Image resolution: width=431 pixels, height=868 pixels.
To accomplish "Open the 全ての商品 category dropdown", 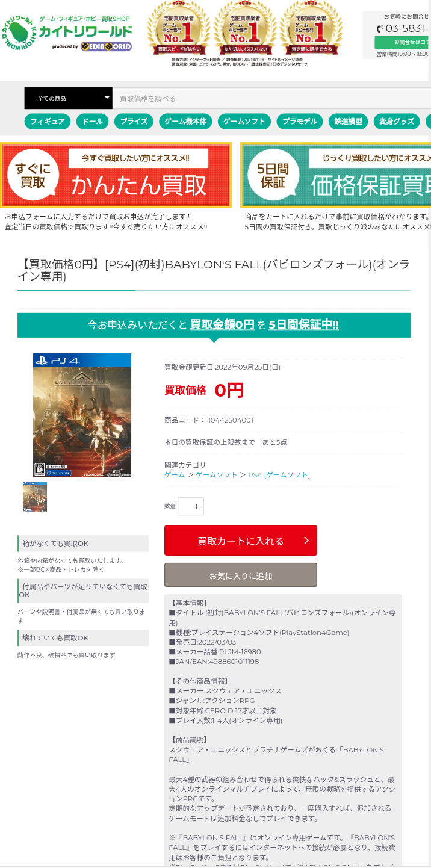I will coord(68,98).
